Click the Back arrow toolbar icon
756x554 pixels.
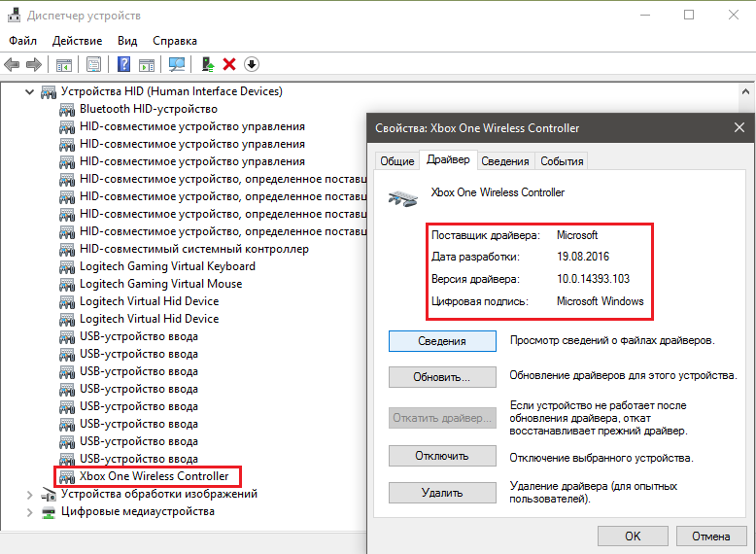[x=12, y=64]
